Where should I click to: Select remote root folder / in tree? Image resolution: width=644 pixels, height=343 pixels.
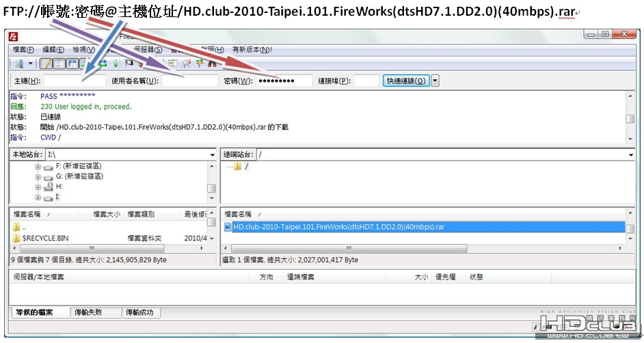tap(246, 166)
